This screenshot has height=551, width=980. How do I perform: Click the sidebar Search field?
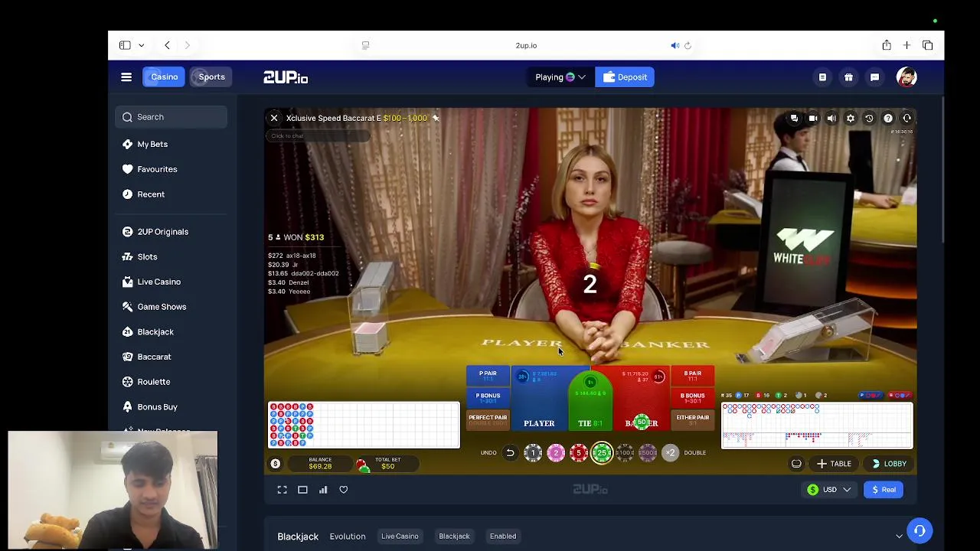click(x=171, y=117)
